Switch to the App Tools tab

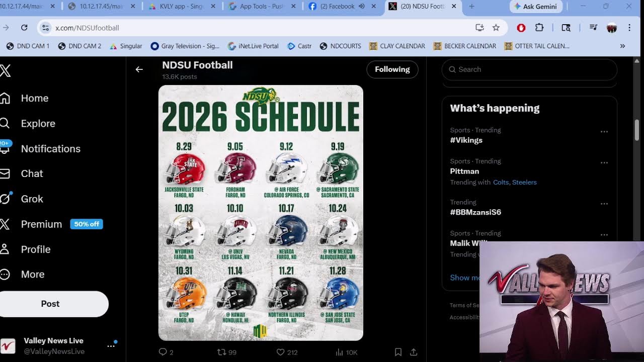click(x=262, y=7)
